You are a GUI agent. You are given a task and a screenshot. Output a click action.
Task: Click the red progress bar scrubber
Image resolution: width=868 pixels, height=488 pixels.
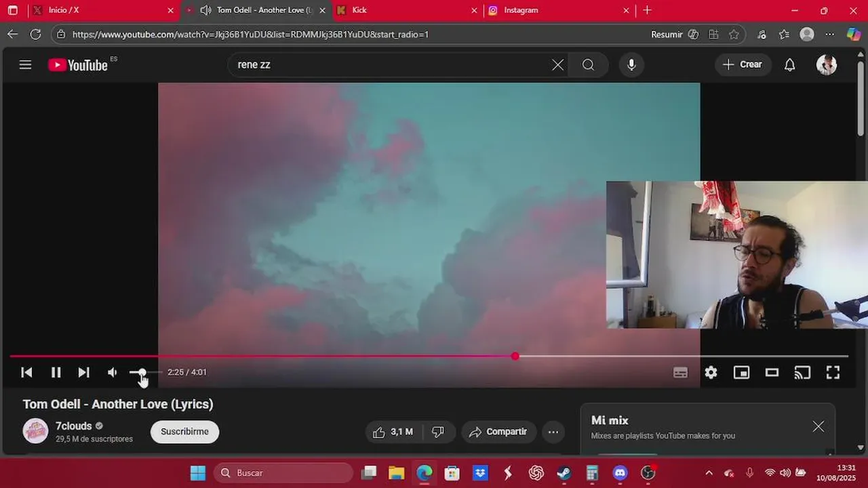515,356
